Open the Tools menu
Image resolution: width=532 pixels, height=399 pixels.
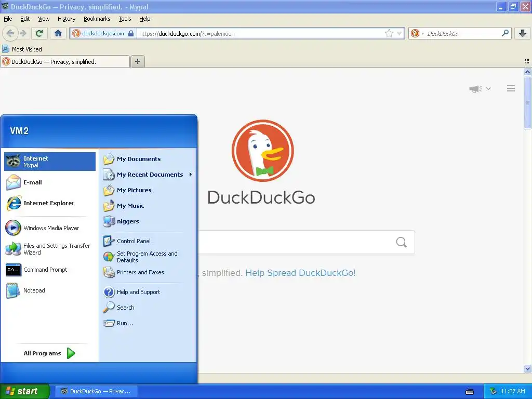click(125, 19)
